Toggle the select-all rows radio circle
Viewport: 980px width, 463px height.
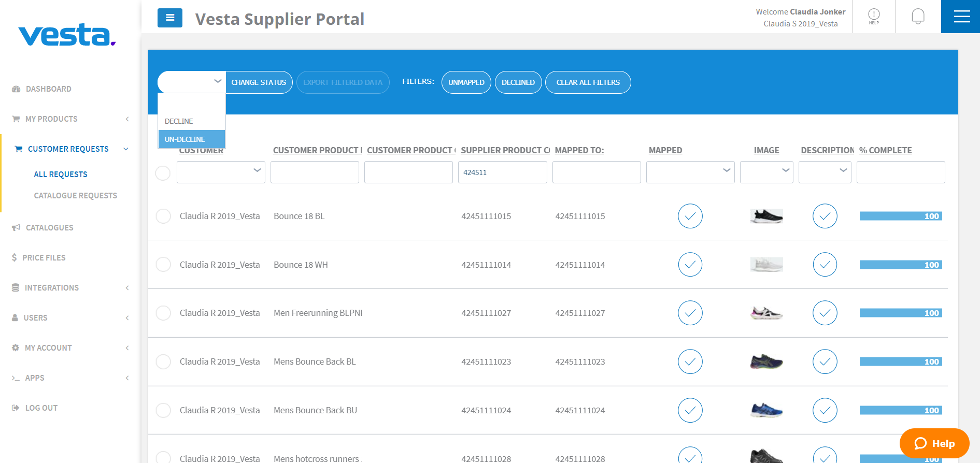(x=163, y=173)
